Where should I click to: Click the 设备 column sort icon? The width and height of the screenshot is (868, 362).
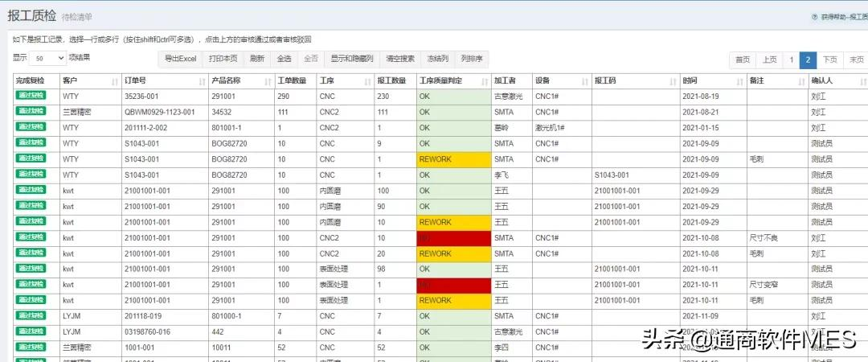coord(584,81)
